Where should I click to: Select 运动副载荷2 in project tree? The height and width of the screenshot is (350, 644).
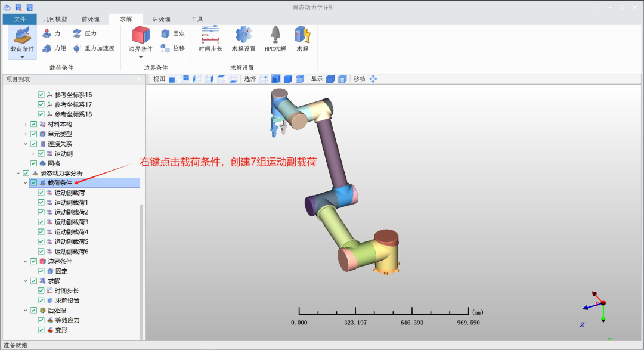[72, 212]
